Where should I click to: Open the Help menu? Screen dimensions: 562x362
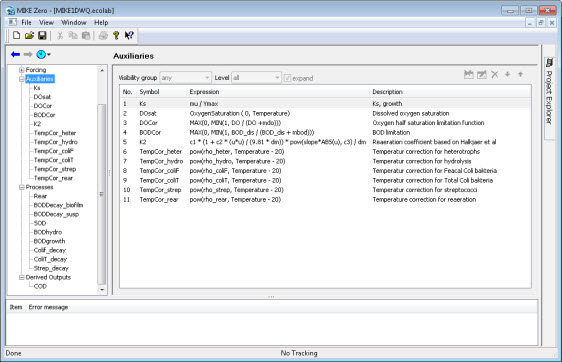coord(101,22)
